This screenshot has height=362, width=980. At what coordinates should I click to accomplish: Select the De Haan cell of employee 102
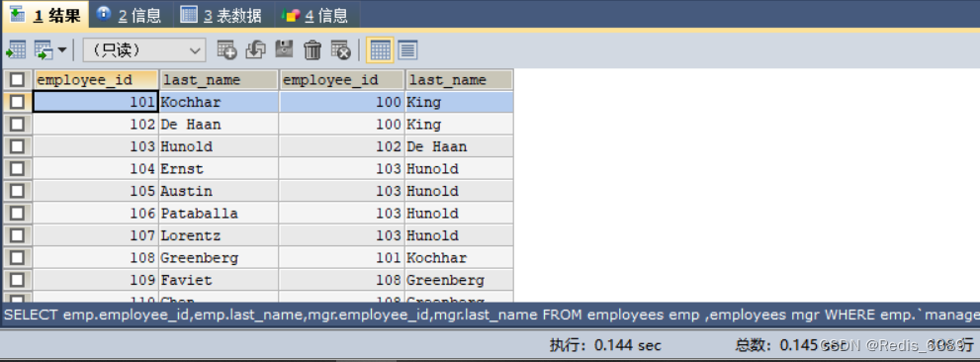(x=219, y=125)
